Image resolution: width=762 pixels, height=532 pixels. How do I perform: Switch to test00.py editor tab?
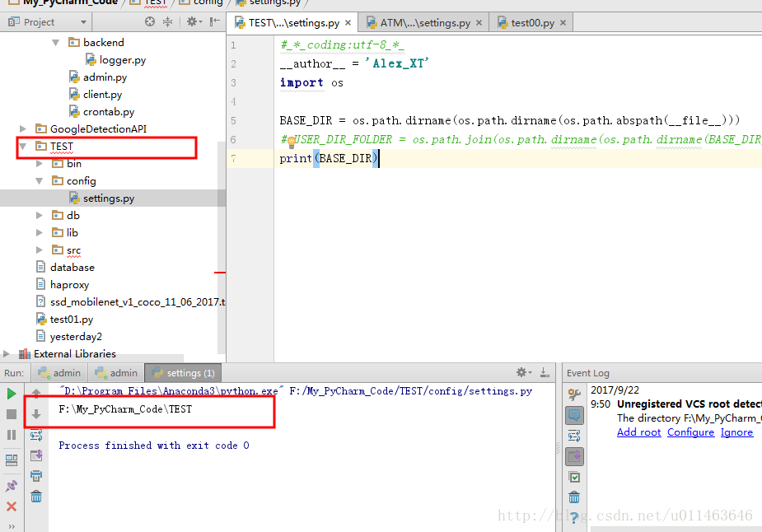pos(532,23)
